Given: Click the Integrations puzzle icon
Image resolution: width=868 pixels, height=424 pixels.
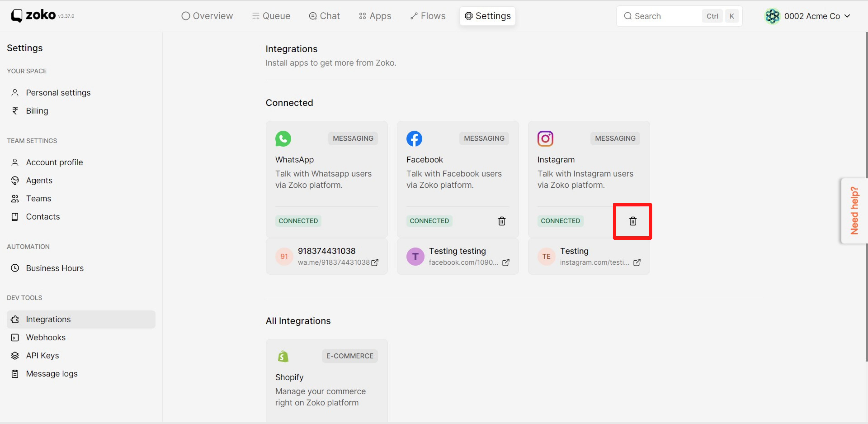Looking at the screenshot, I should tap(15, 319).
